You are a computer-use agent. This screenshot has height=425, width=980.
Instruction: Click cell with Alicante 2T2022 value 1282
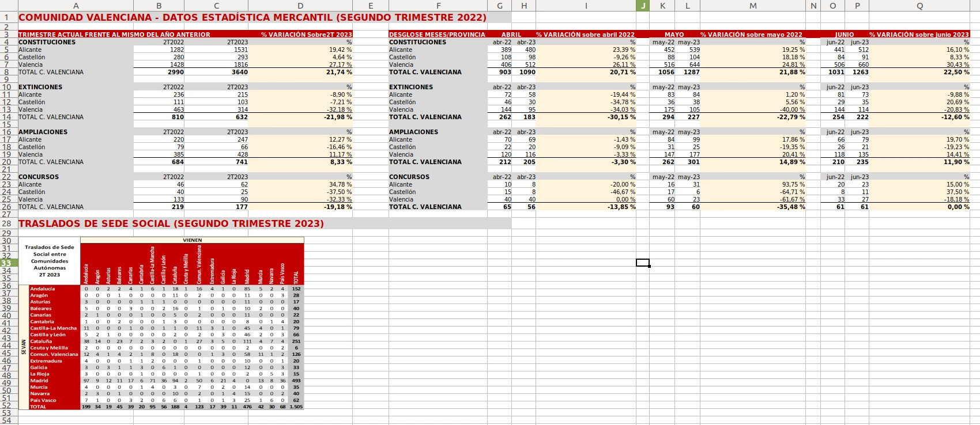point(159,50)
